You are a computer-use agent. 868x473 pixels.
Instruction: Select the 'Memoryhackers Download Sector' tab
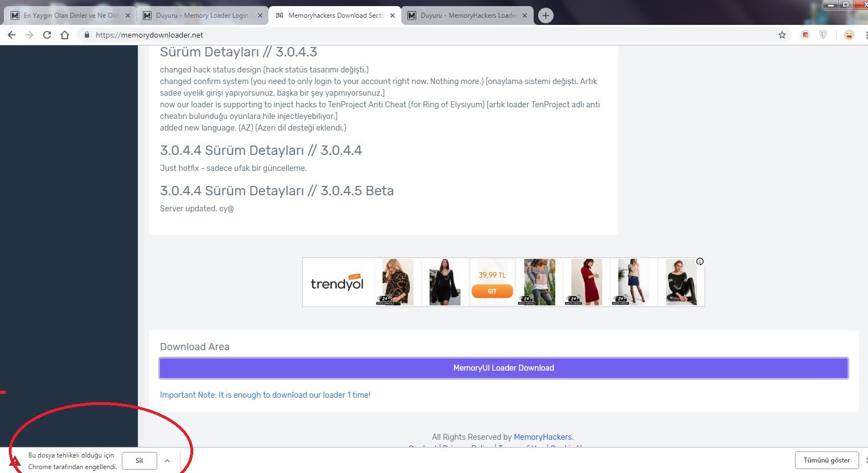(x=335, y=15)
